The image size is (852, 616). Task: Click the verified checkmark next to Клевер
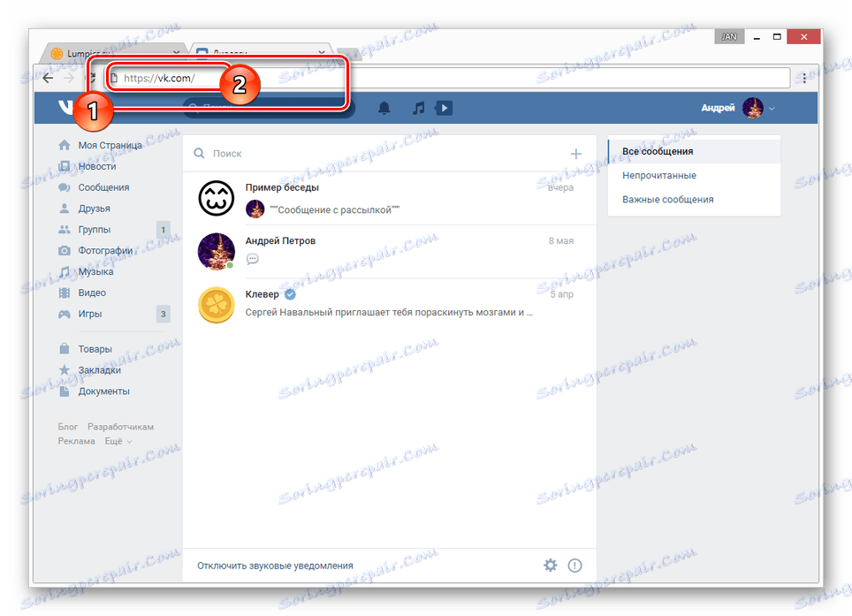[290, 294]
